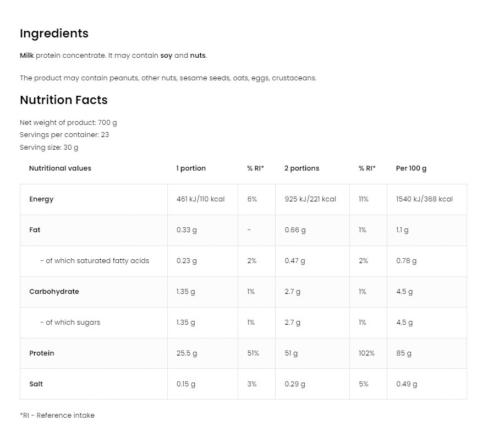488x448 pixels.
Task: Click the Net weight of product line
Action: (x=68, y=123)
